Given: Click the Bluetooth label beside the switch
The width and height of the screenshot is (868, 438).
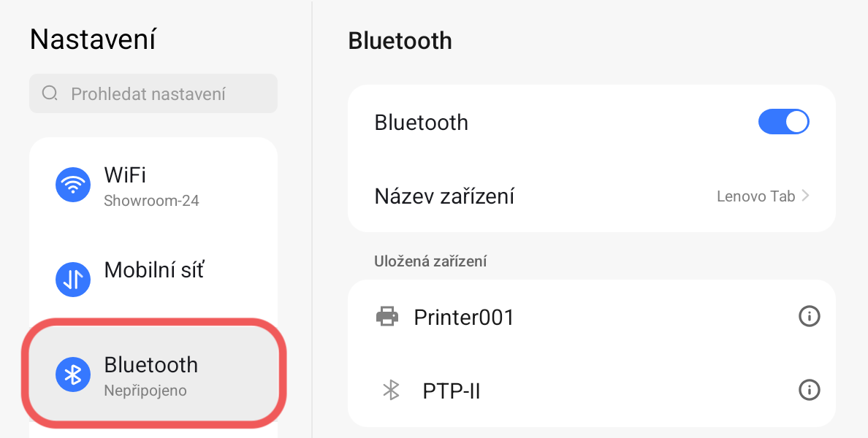Looking at the screenshot, I should [421, 122].
